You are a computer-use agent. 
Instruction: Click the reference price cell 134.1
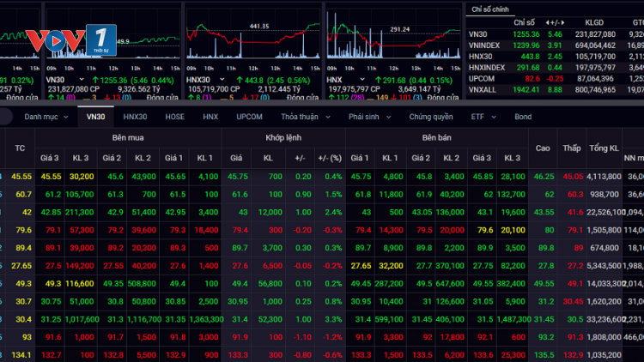point(21,355)
